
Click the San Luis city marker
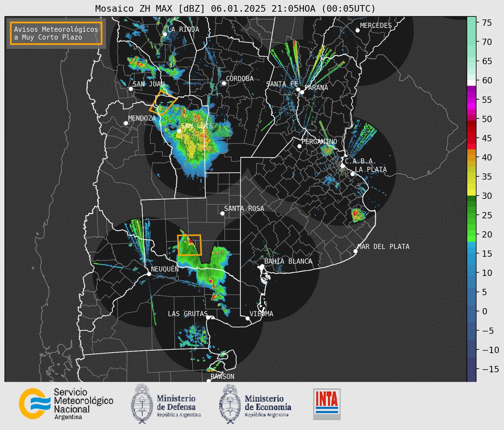pos(179,131)
